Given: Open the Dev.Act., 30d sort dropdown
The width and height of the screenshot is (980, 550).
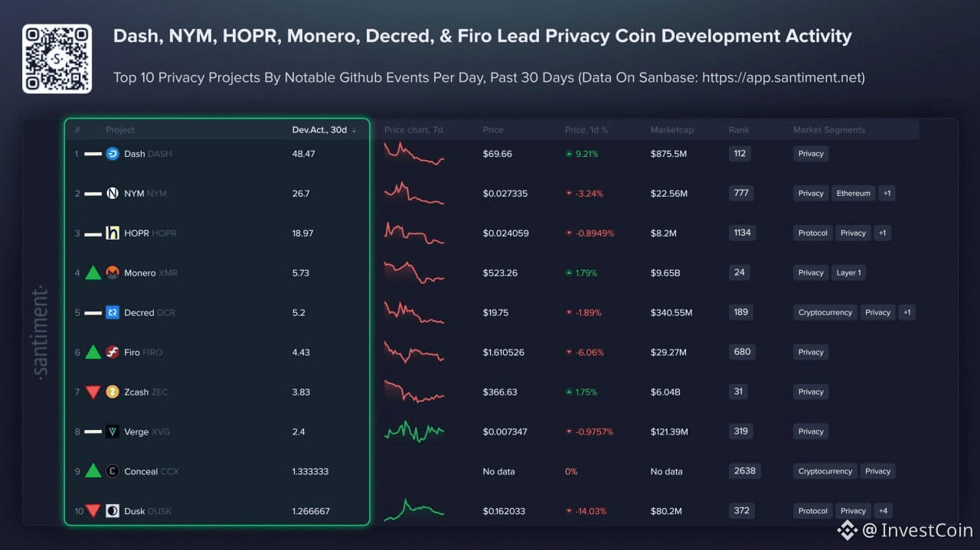Looking at the screenshot, I should (x=325, y=129).
